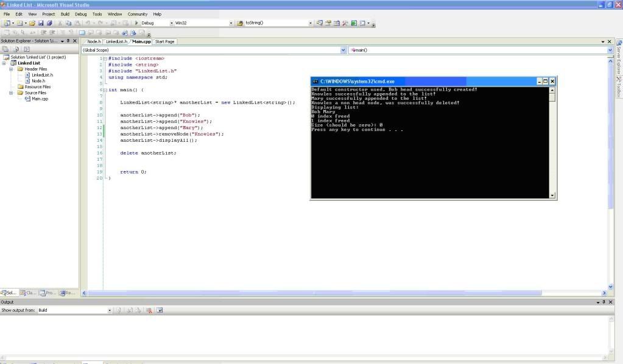Switch to the Resource View bottom tab
Image resolution: width=623 pixels, height=364 pixels.
coord(67,293)
